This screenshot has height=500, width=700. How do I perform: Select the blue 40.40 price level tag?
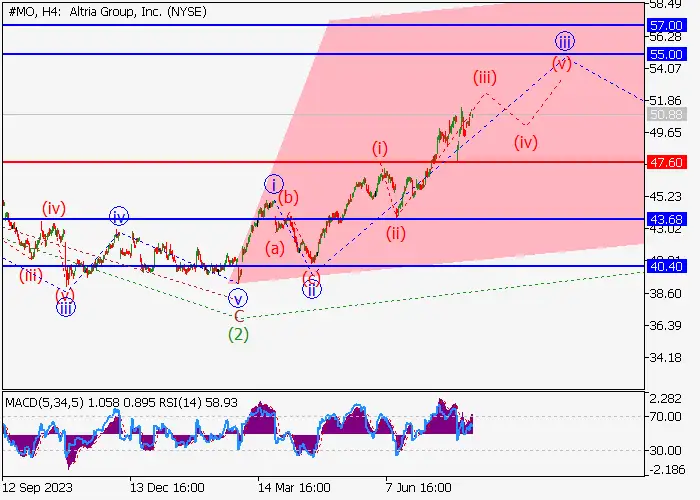pyautogui.click(x=666, y=267)
